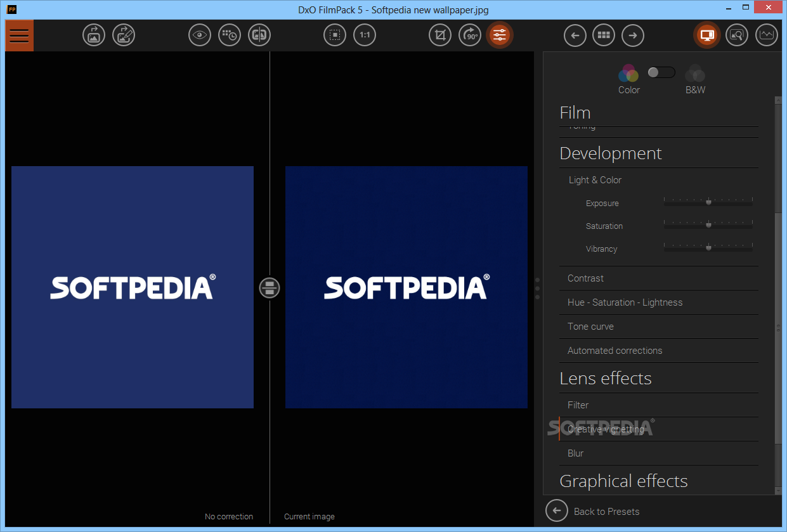This screenshot has height=532, width=787.
Task: Click the Film heading
Action: click(x=575, y=113)
